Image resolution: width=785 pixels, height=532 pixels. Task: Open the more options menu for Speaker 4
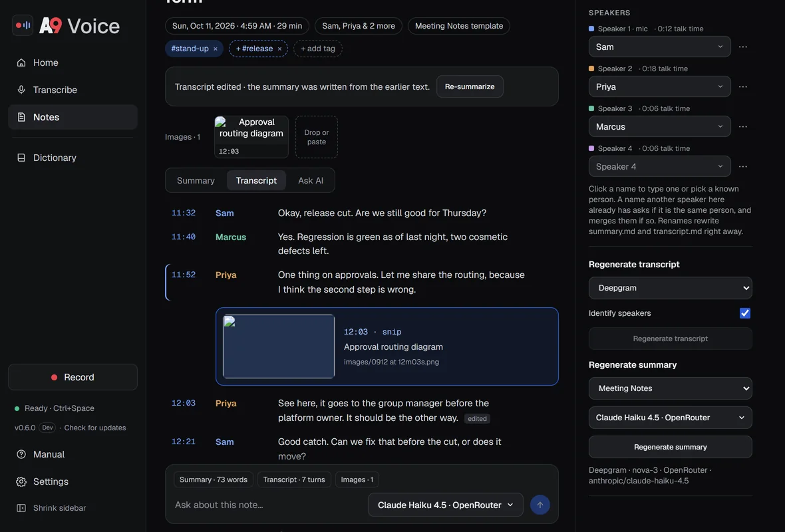pyautogui.click(x=743, y=167)
